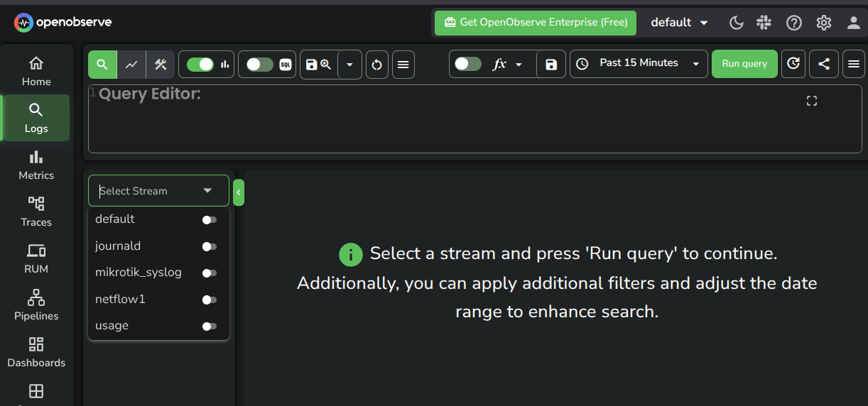The width and height of the screenshot is (868, 406).
Task: Click Get OpenObserve Enterprise (Free) button
Action: point(536,23)
